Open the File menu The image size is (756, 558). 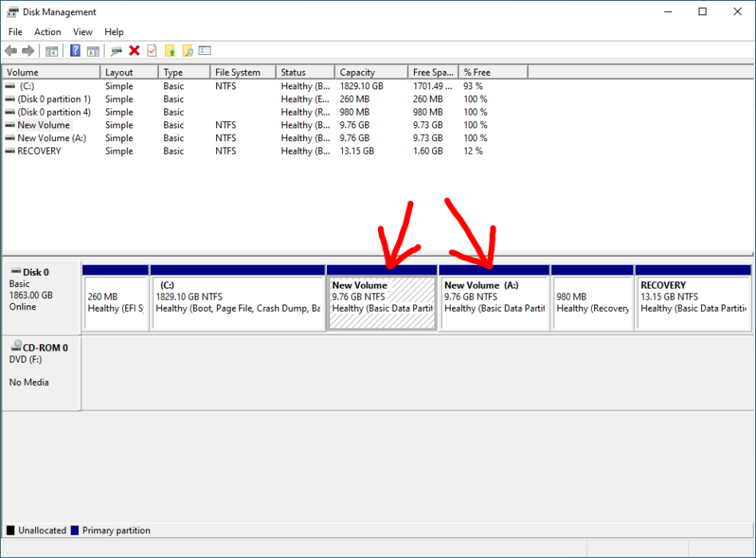(14, 32)
